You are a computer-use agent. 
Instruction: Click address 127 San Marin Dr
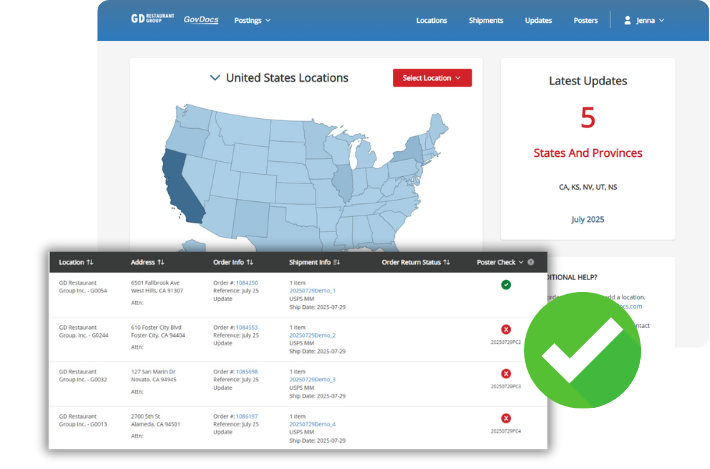click(153, 372)
